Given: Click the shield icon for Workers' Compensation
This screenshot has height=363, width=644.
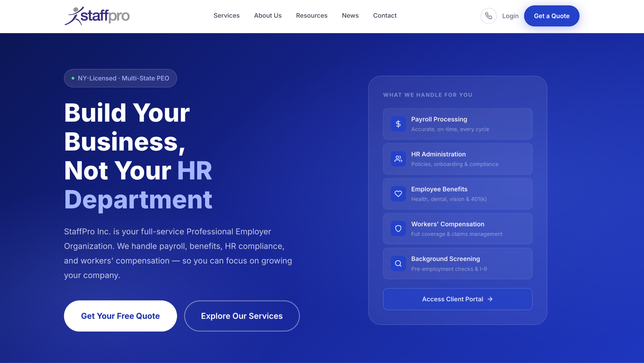Looking at the screenshot, I should pos(398,229).
